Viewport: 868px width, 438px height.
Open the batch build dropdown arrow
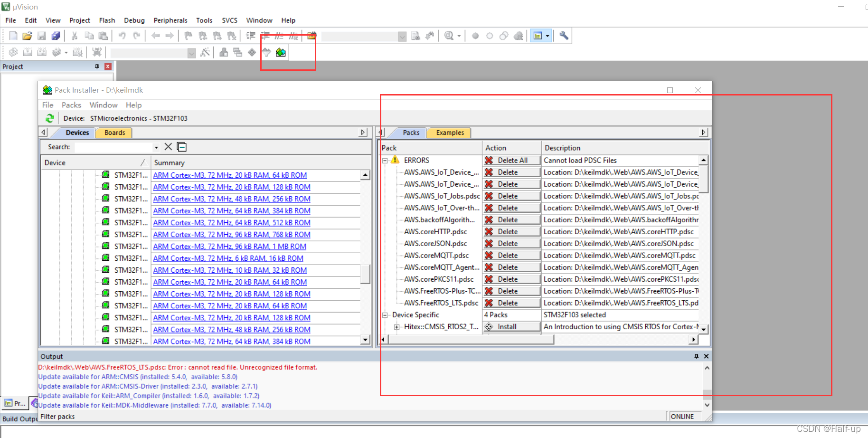(66, 53)
